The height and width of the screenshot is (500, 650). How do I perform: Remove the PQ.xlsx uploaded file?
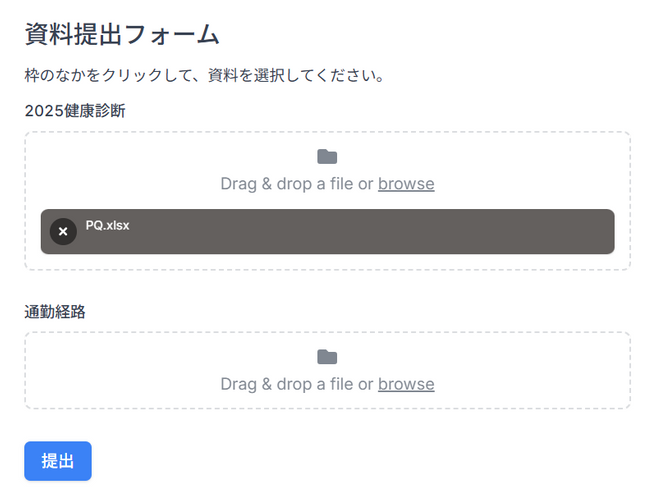click(63, 231)
